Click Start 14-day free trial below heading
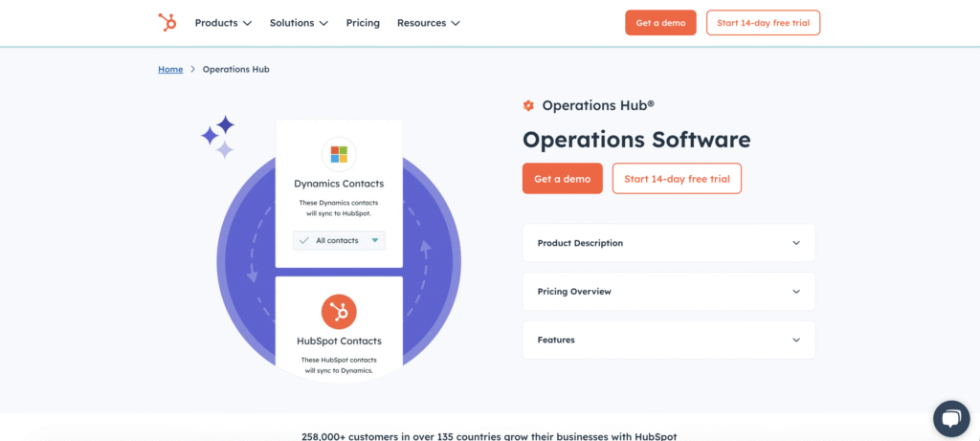The width and height of the screenshot is (980, 441). point(677,179)
